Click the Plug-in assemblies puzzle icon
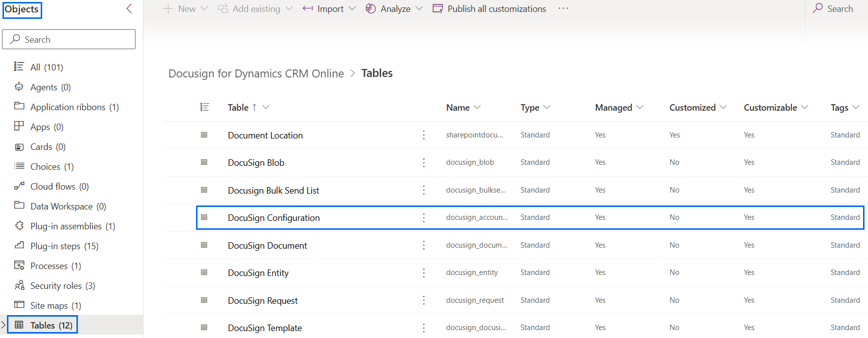This screenshot has height=338, width=868. [x=19, y=225]
